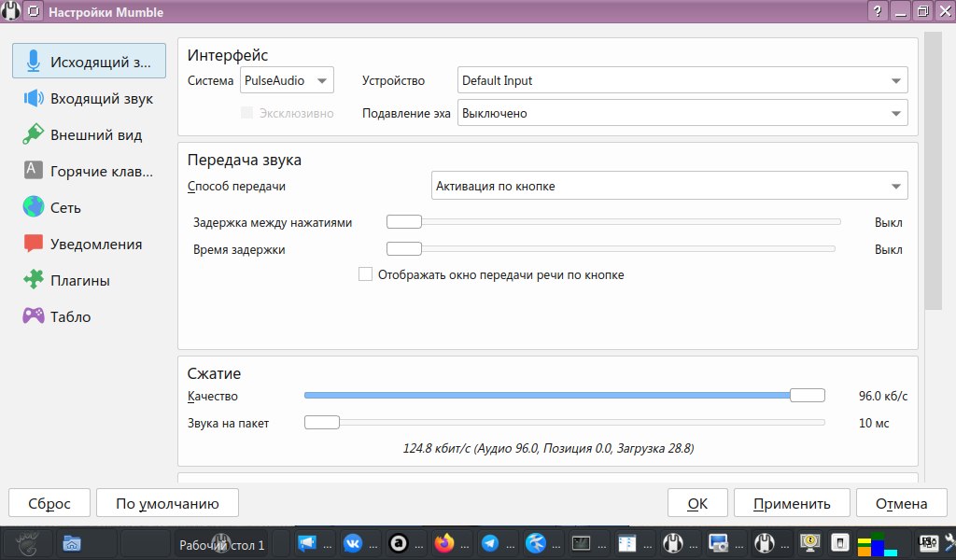The width and height of the screenshot is (956, 560).
Task: Switch to the VK app in taskbar
Action: (x=353, y=543)
